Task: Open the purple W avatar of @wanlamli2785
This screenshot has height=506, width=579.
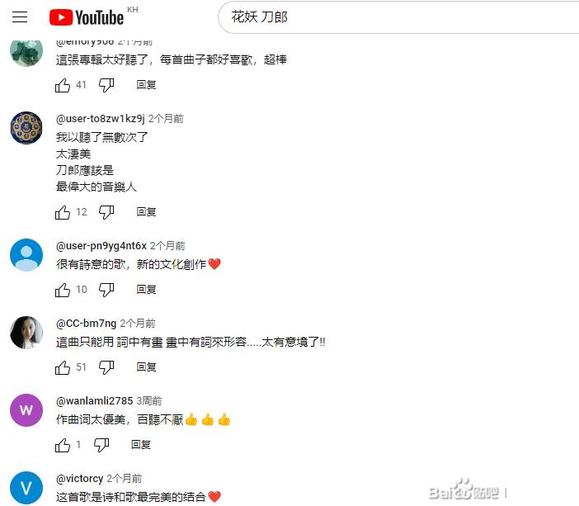Action: pos(26,410)
